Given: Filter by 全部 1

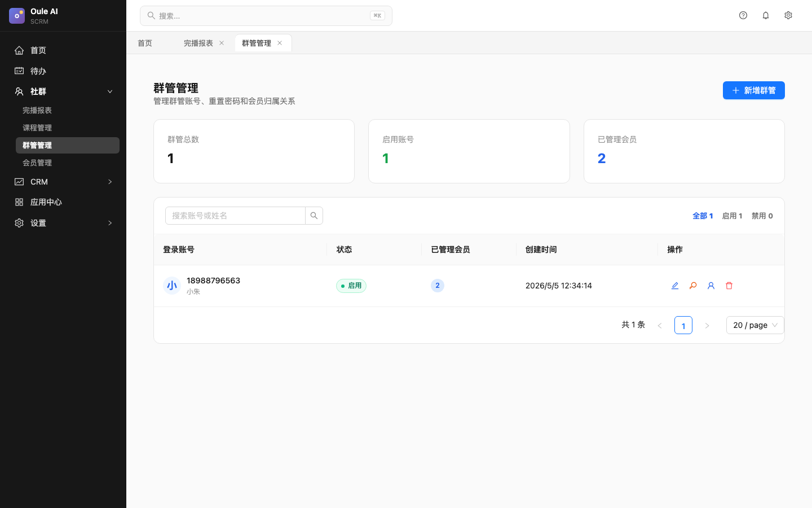Looking at the screenshot, I should coord(703,216).
